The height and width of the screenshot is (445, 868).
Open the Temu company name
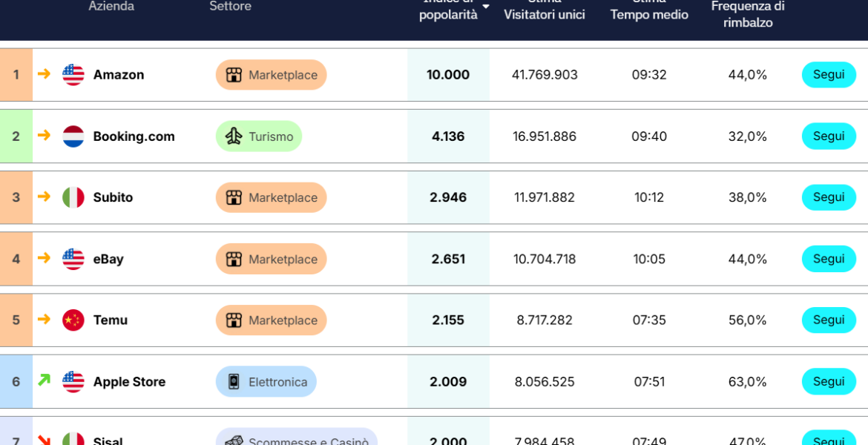coord(110,320)
